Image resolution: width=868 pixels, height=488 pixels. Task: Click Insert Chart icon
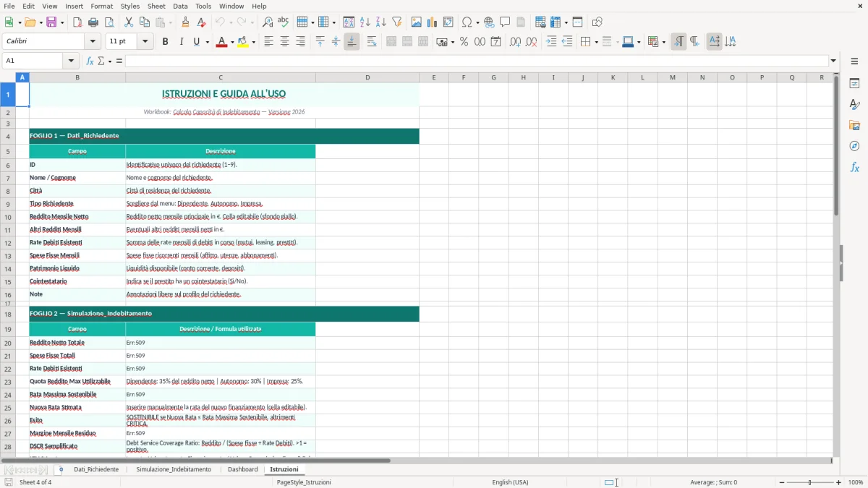click(x=432, y=22)
